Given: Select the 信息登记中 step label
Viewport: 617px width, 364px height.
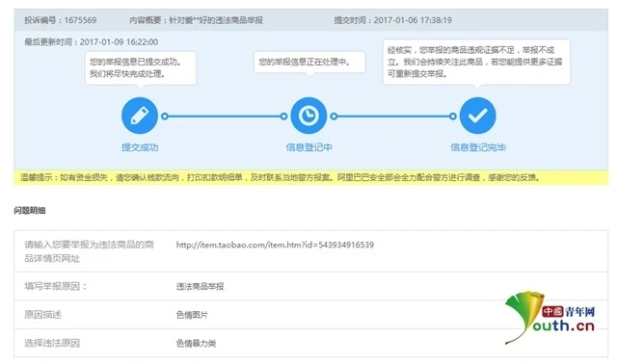Looking at the screenshot, I should (308, 147).
